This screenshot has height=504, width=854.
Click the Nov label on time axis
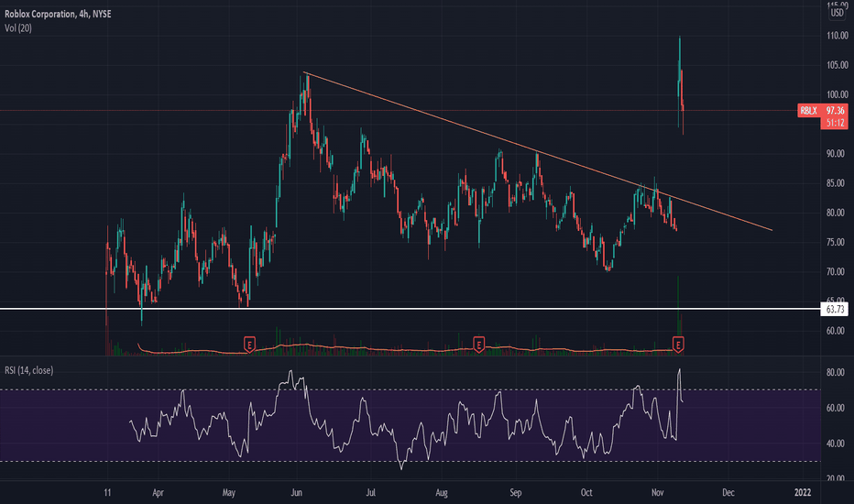tap(657, 493)
